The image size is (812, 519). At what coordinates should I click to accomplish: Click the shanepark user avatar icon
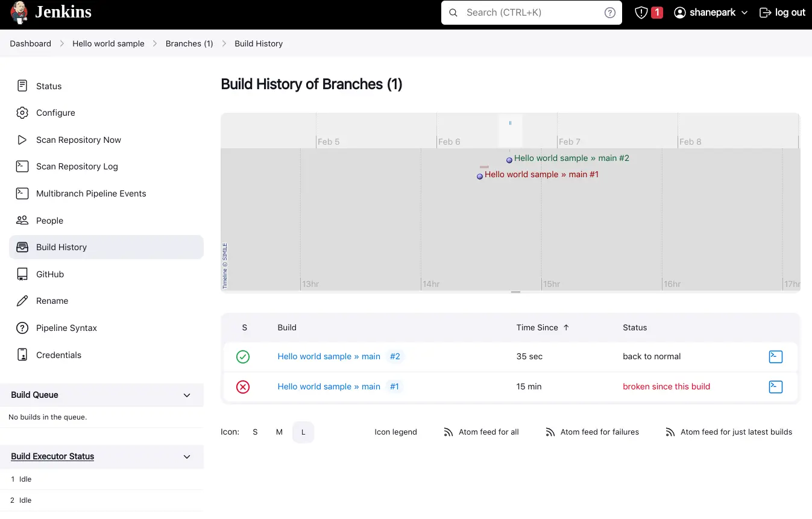(x=680, y=13)
